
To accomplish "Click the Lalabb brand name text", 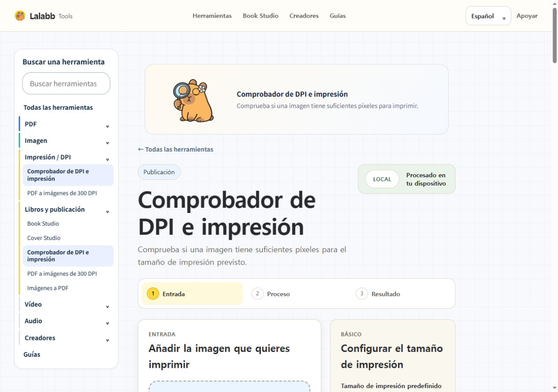I will tap(42, 16).
